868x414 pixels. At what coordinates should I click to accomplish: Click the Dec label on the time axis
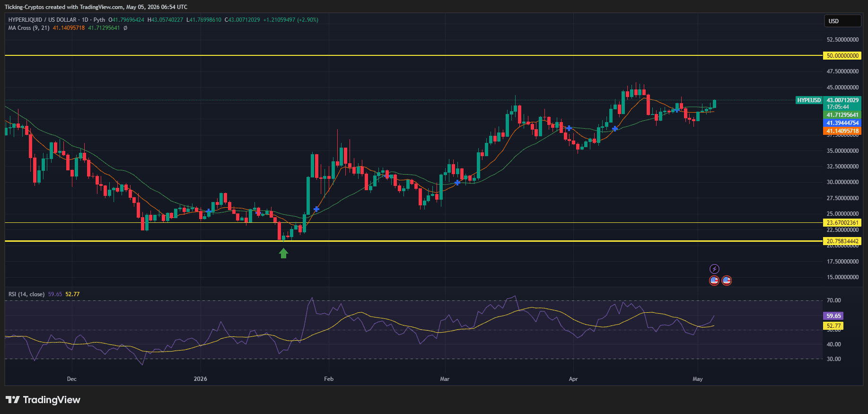pyautogui.click(x=72, y=379)
